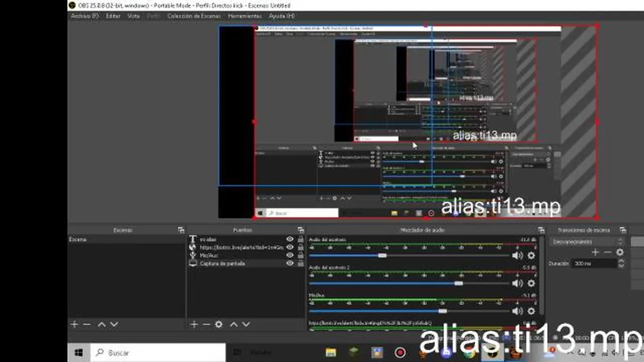Move the selected source up in Fuentes
644x362 pixels.
[x=233, y=324]
